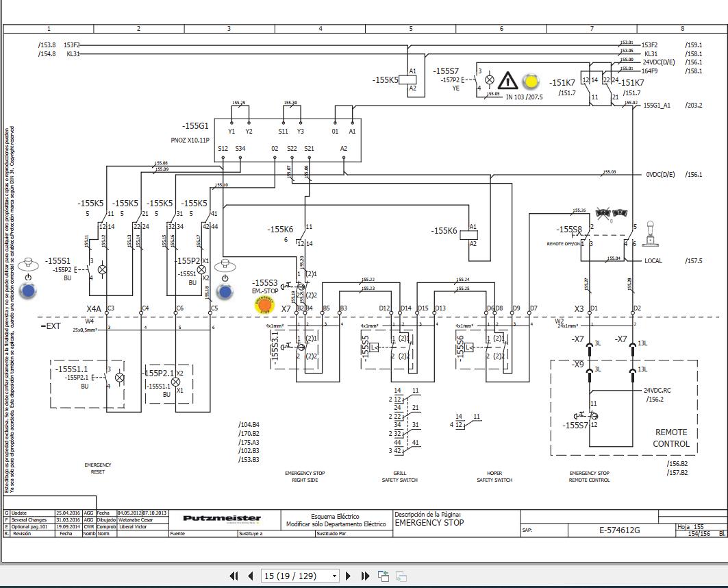Open the page number dropdown showing 15 (19/129)
Screen dimensions: 728x588
pyautogui.click(x=334, y=576)
